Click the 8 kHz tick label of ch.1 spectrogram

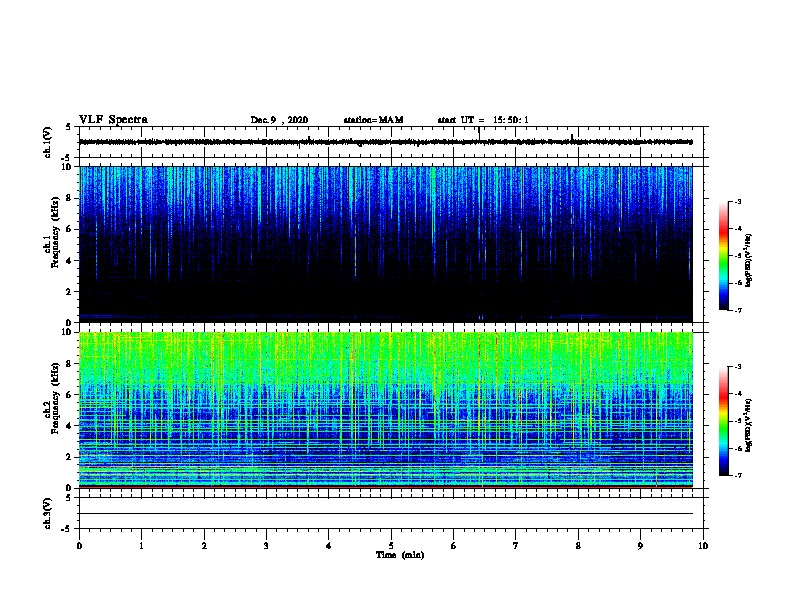pos(70,198)
